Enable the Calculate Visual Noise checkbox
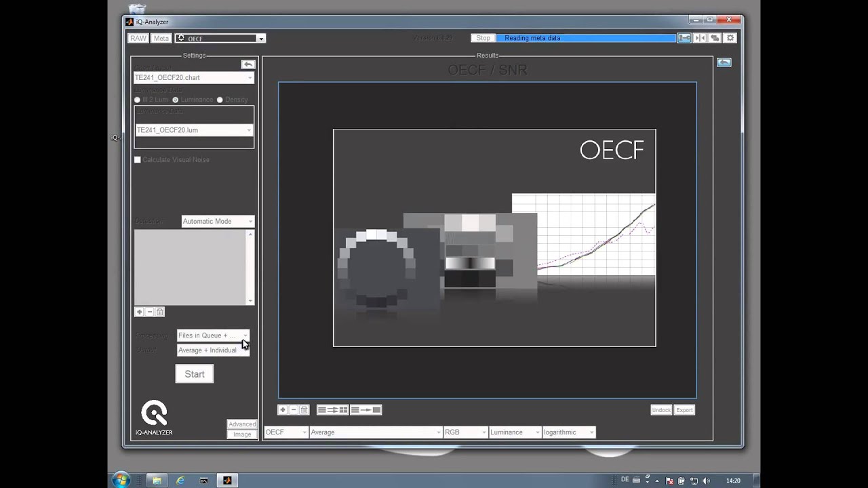 click(138, 160)
